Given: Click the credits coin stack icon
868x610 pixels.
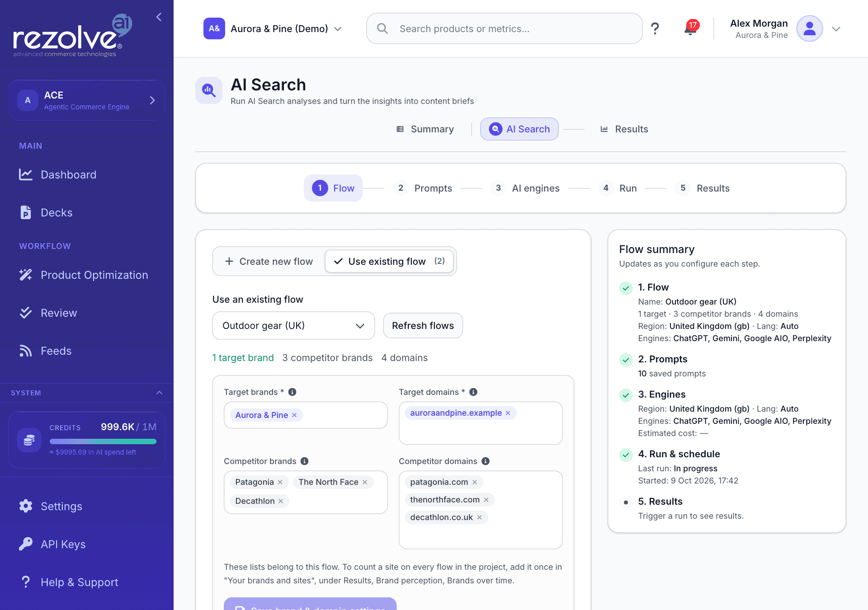Looking at the screenshot, I should tap(29, 440).
